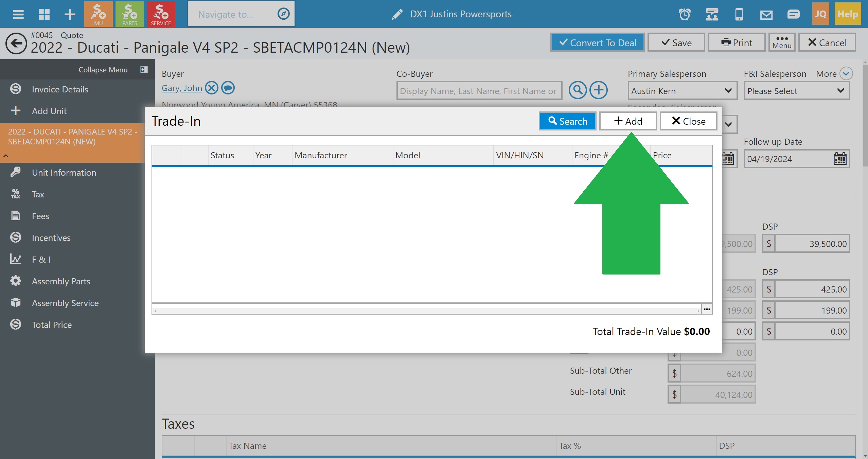Screen dimensions: 868x459
Task: Click Add in Trade-In dialog
Action: (x=628, y=121)
